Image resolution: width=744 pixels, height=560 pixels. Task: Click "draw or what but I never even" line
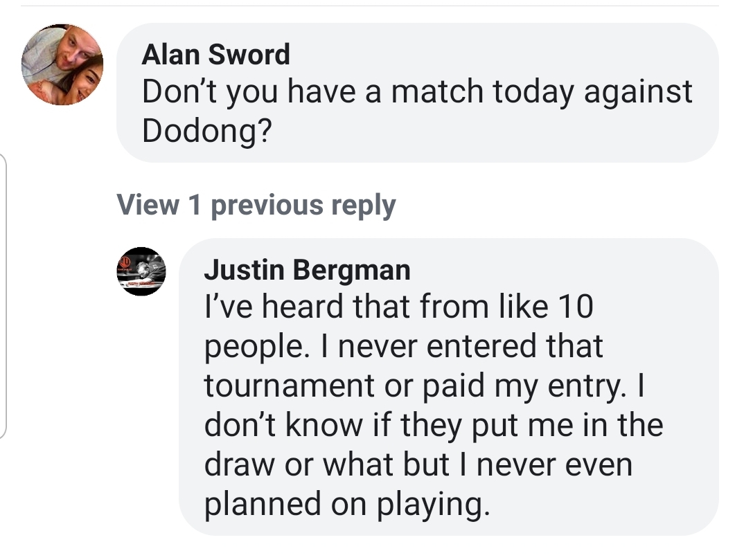coord(418,465)
